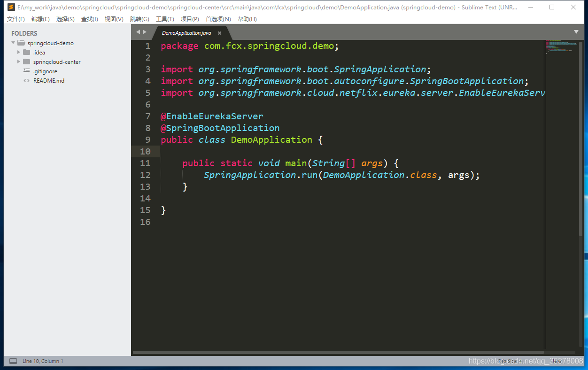Click SpringApplication in the line 3 import
Screen dimensions: 588x370
[x=379, y=69]
